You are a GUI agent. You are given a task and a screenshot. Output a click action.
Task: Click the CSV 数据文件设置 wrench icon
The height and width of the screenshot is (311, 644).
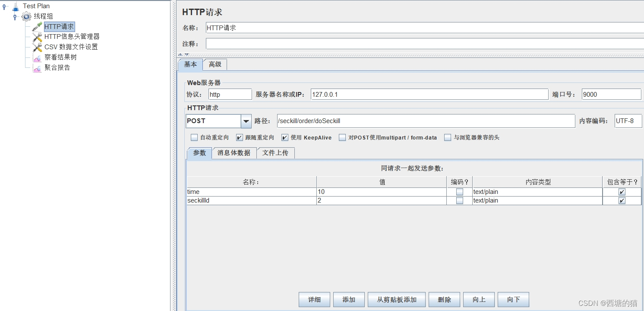(37, 47)
